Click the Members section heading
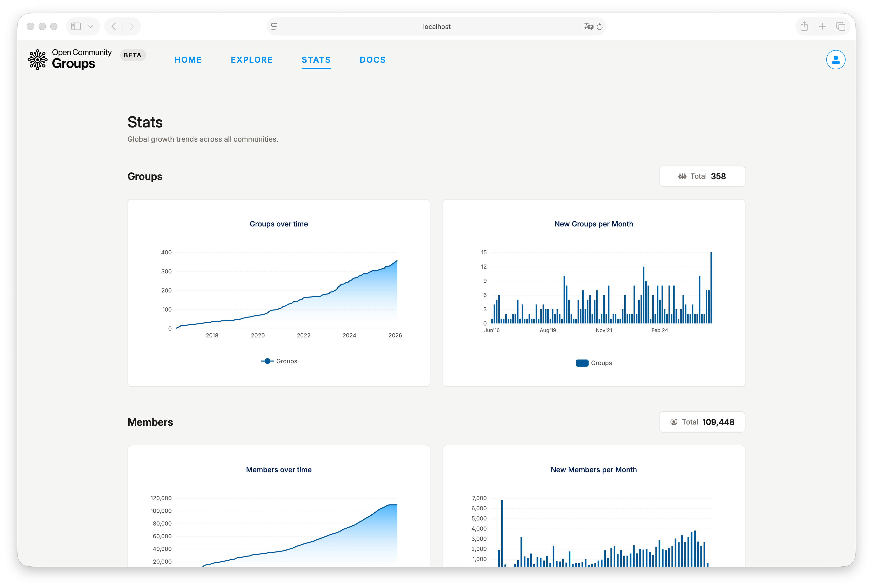 click(x=150, y=422)
